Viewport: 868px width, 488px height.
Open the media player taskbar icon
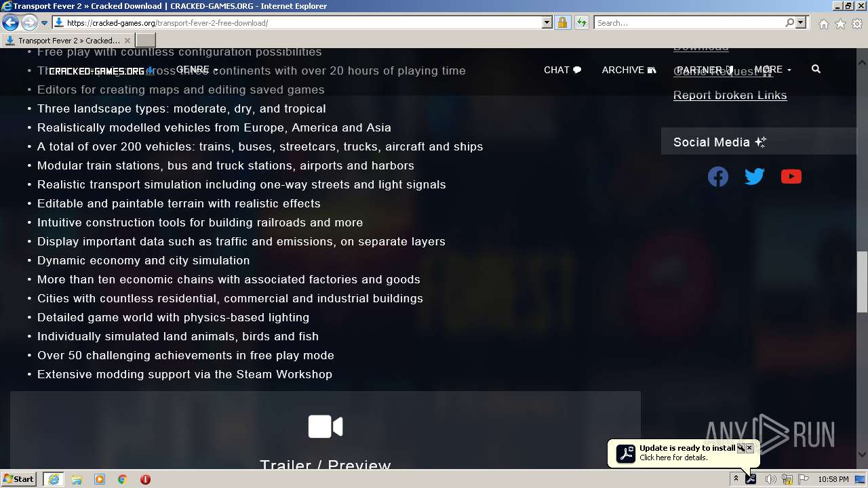coord(100,479)
